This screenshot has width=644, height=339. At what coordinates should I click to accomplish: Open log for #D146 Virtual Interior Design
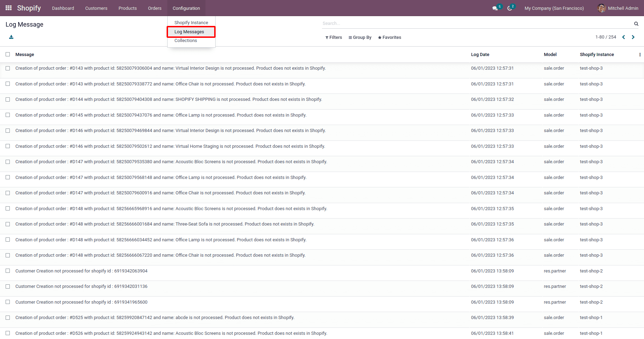point(170,131)
